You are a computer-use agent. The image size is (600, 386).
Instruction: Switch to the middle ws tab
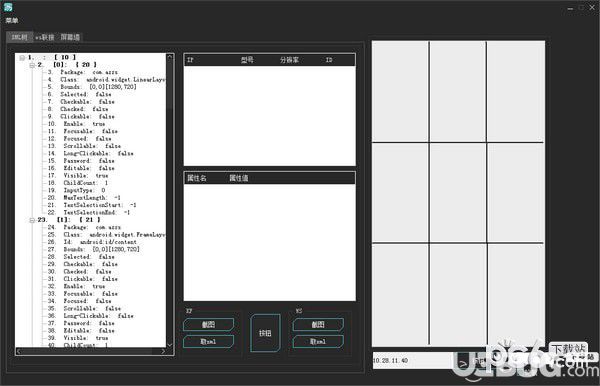tap(45, 37)
